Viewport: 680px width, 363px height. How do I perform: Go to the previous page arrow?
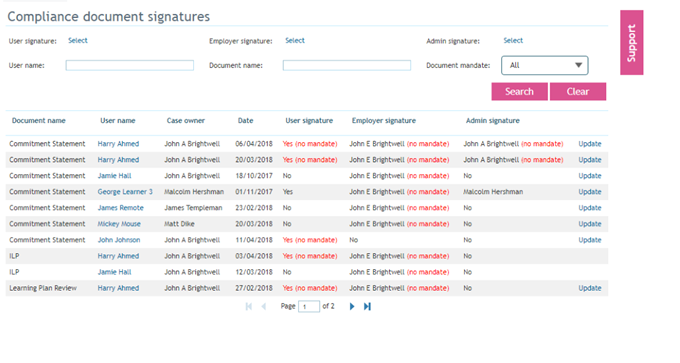[x=263, y=307]
